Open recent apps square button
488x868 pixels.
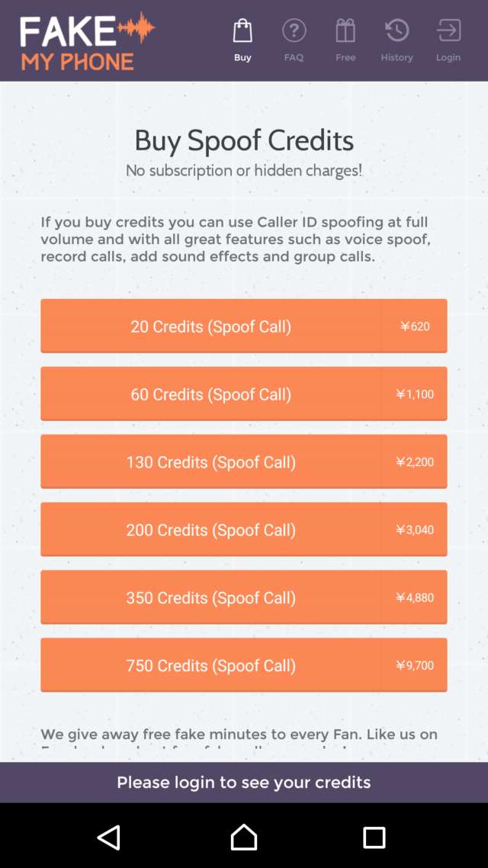click(x=374, y=837)
